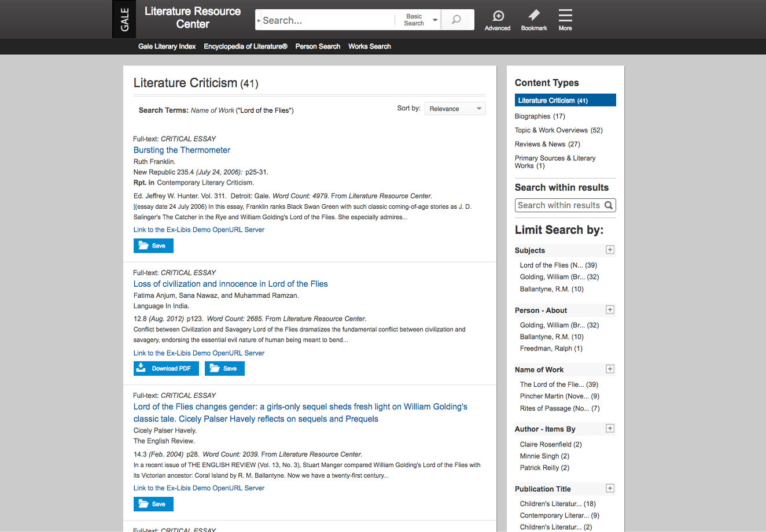
Task: Click magnifier icon in Search within results
Action: coord(608,205)
